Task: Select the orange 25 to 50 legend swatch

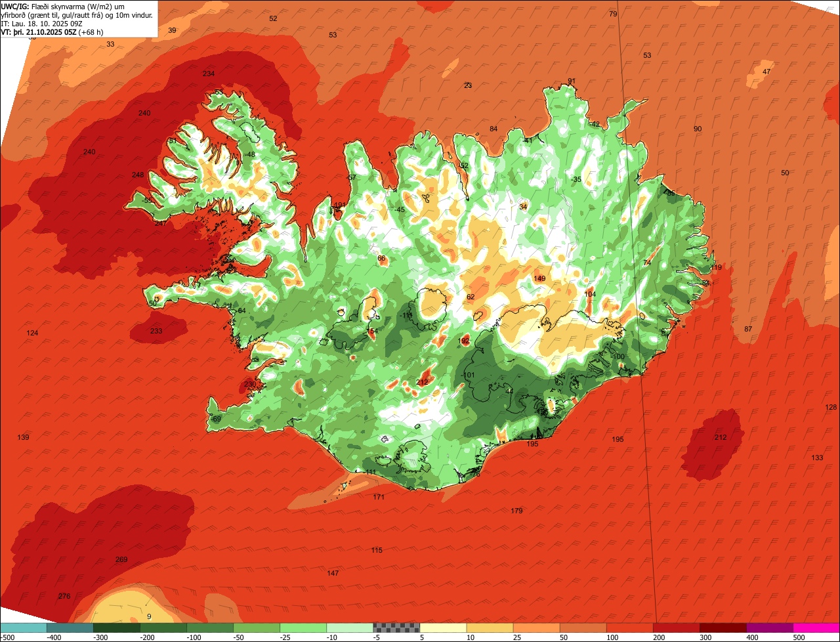Action: click(536, 628)
